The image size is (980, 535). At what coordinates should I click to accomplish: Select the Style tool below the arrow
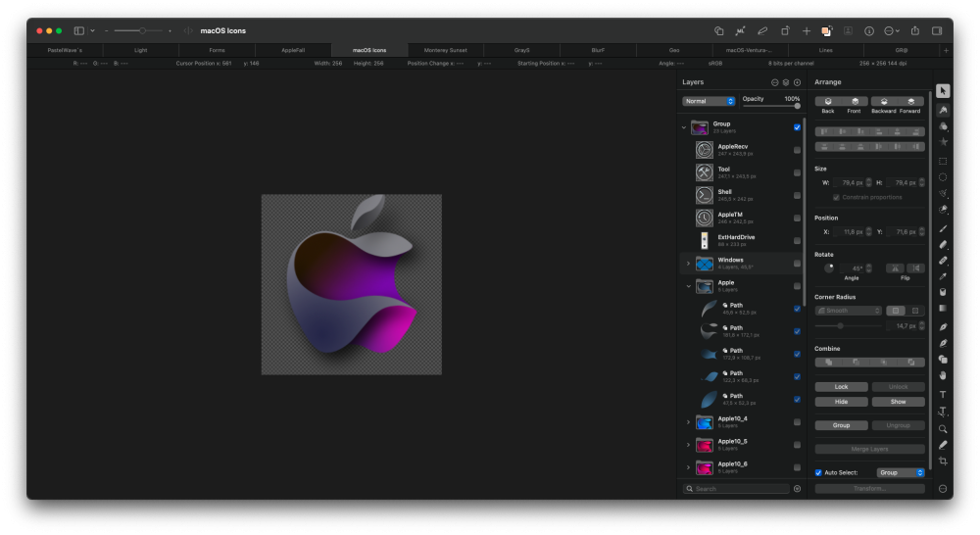[943, 110]
